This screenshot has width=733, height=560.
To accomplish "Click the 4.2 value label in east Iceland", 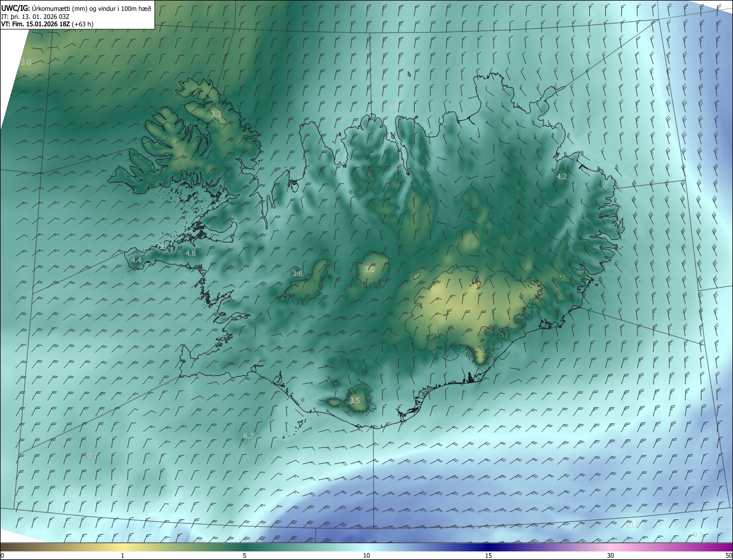I will pos(562,177).
